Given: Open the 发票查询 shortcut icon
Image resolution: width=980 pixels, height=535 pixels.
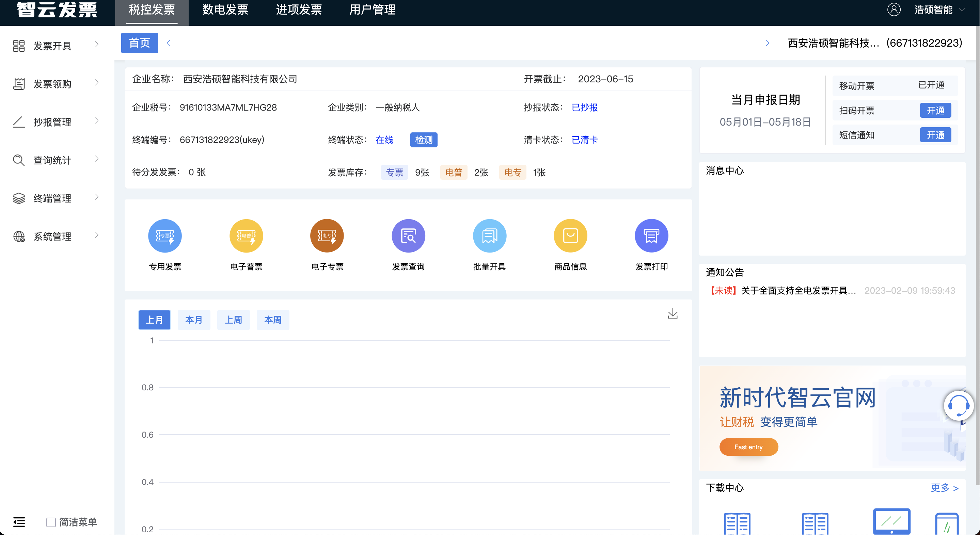Looking at the screenshot, I should click(408, 236).
